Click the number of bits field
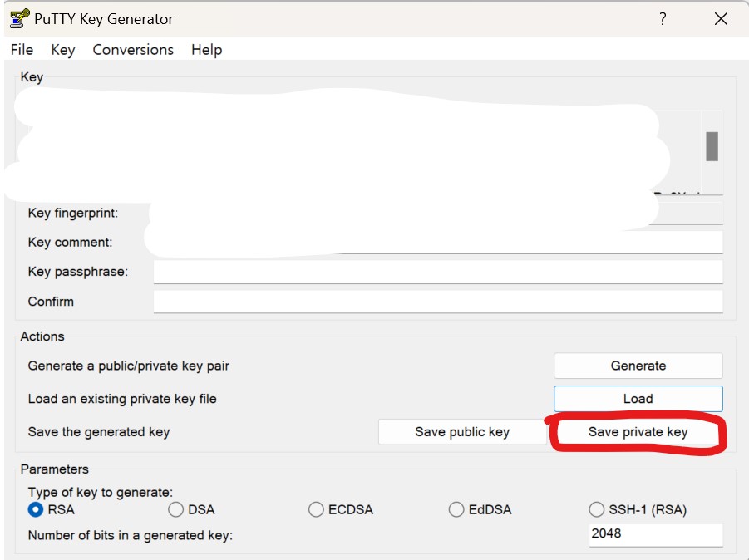This screenshot has height=560, width=749. click(x=656, y=534)
